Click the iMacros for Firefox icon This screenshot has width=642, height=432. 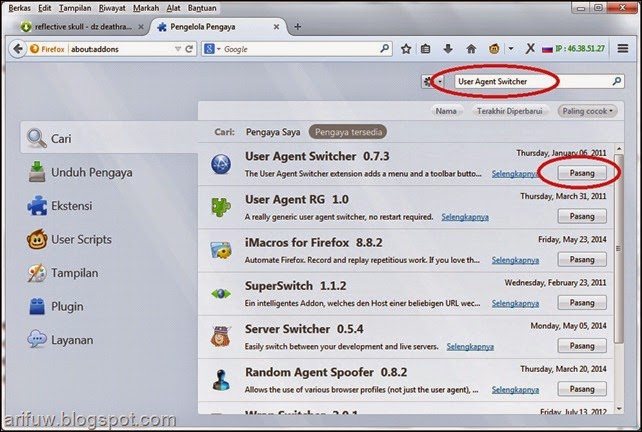point(221,250)
